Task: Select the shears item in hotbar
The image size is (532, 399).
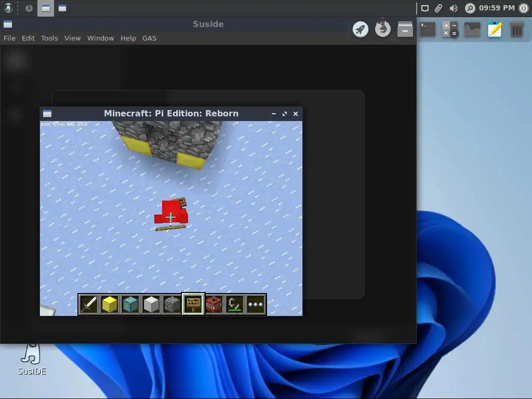Action: [x=235, y=304]
